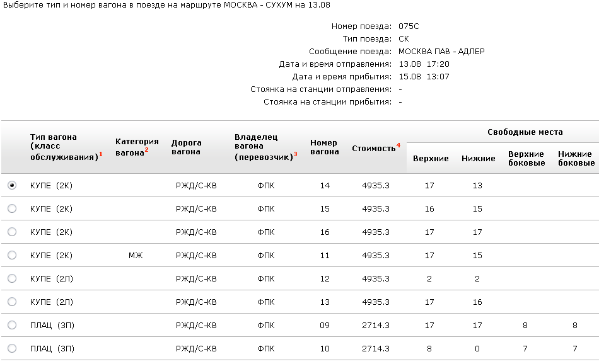Select wagon 13 radio button
The height and width of the screenshot is (364, 599).
pos(11,302)
